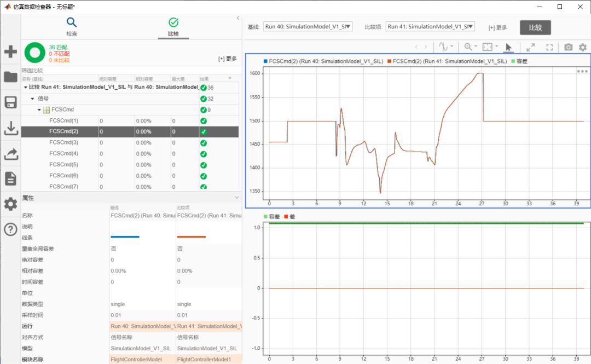This screenshot has width=591, height=364.
Task: Click MATLAB logo in title bar
Action: click(x=7, y=7)
